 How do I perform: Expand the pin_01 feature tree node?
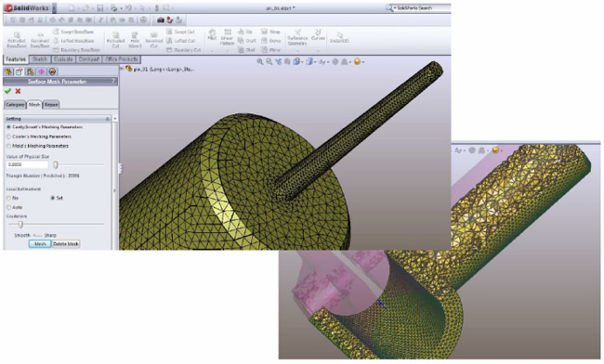point(122,69)
